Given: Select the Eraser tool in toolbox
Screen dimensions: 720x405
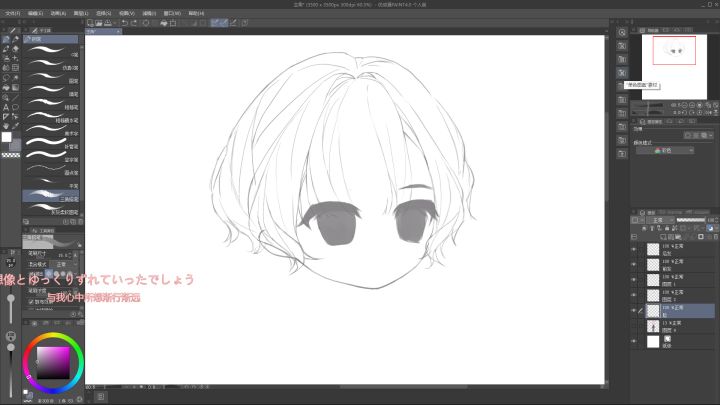Looking at the screenshot, I should pyautogui.click(x=15, y=49).
